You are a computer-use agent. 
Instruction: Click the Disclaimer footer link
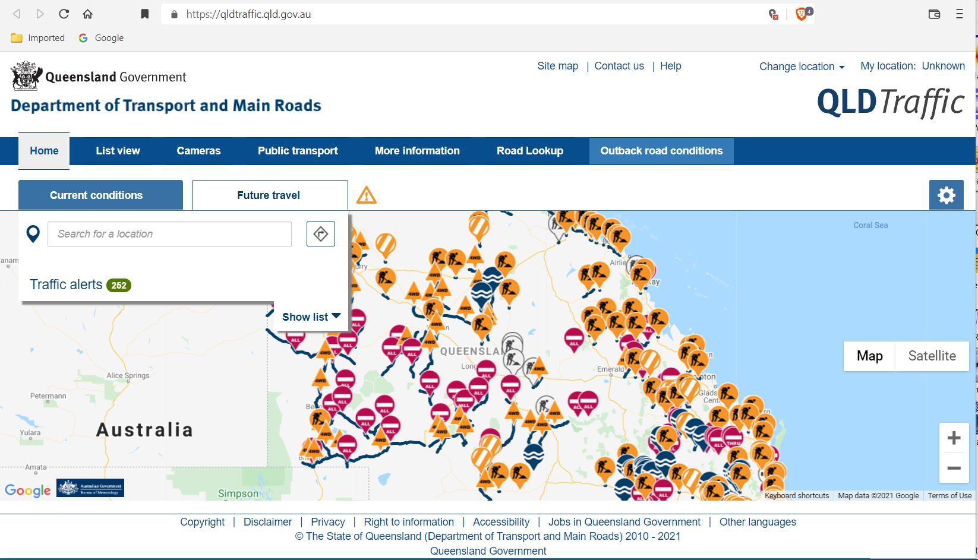pos(267,522)
